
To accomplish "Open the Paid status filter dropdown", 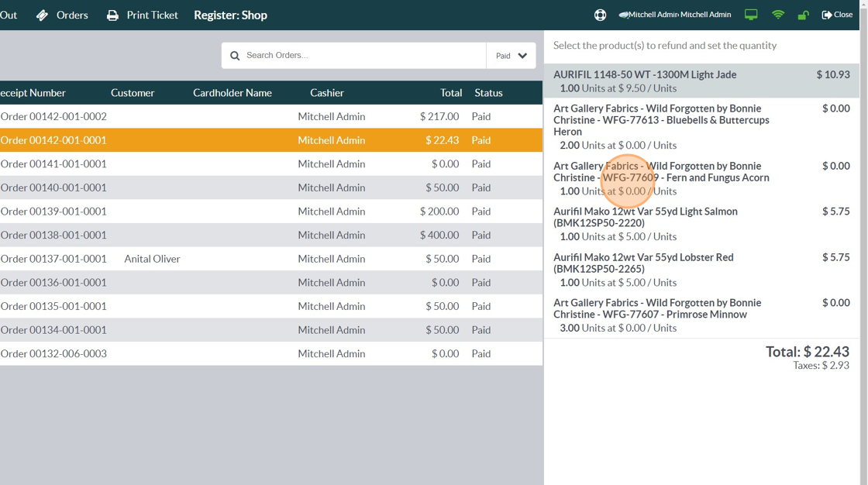I will (x=511, y=55).
